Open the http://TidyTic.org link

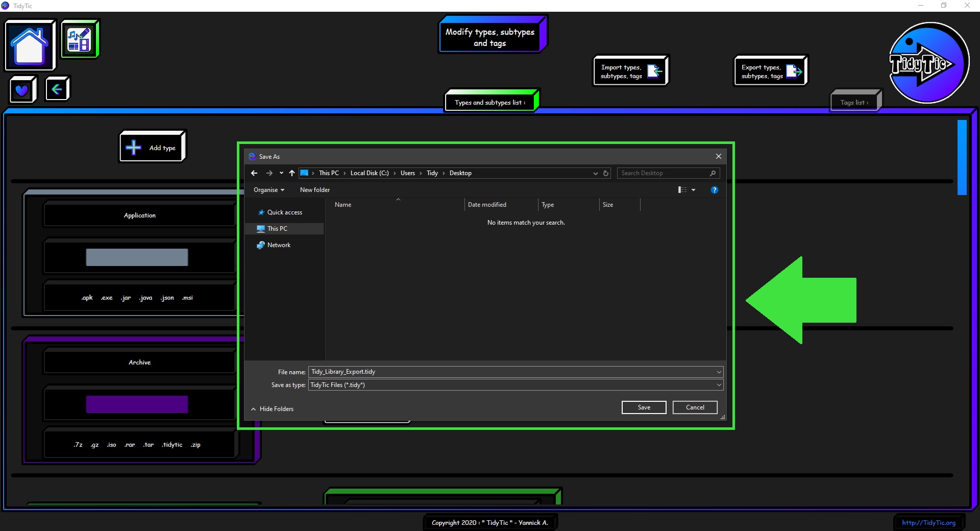pyautogui.click(x=928, y=522)
